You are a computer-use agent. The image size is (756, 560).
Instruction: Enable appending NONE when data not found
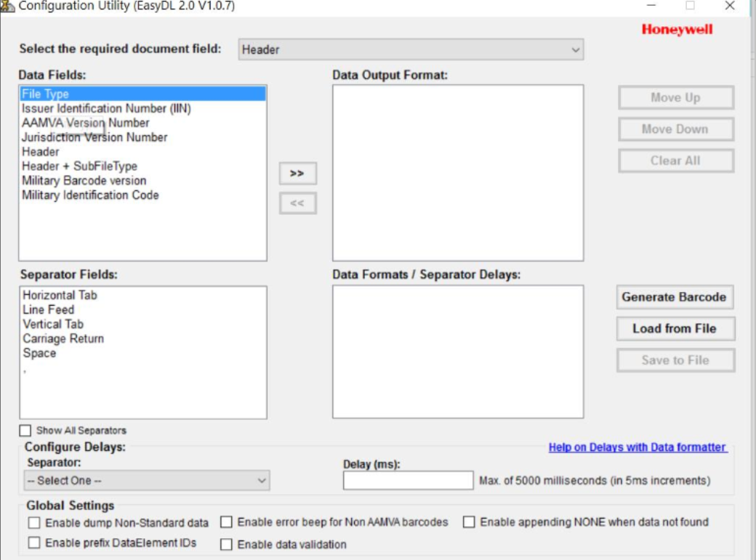[469, 522]
